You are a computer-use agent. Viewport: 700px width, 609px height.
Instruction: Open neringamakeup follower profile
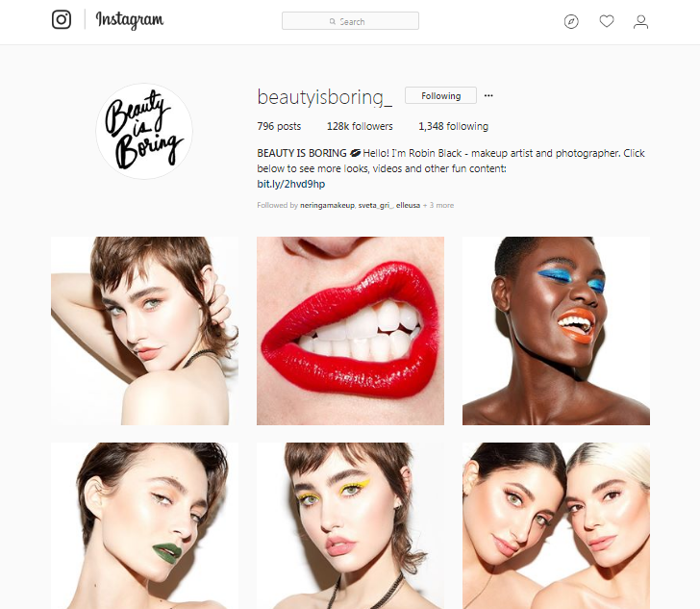coord(327,206)
